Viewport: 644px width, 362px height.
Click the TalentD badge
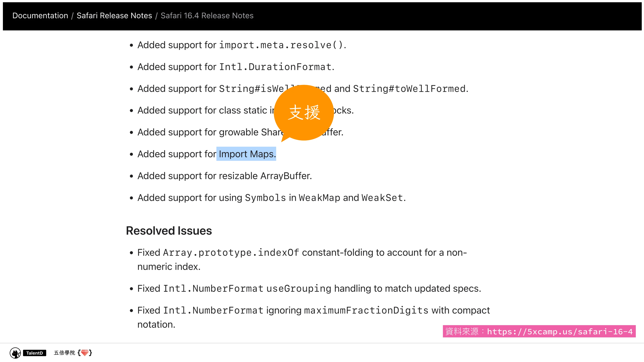(x=34, y=353)
